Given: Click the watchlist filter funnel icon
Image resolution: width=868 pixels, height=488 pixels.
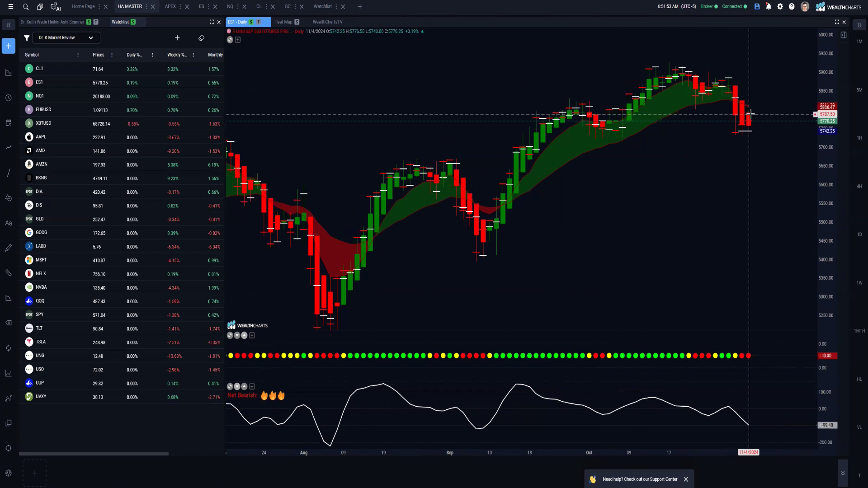Looking at the screenshot, I should [x=27, y=38].
